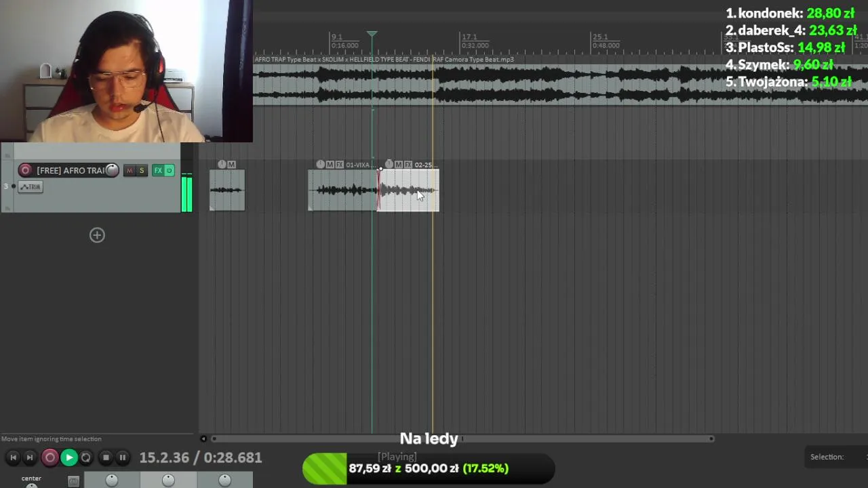Click the scrollbar left arrow

click(203, 439)
